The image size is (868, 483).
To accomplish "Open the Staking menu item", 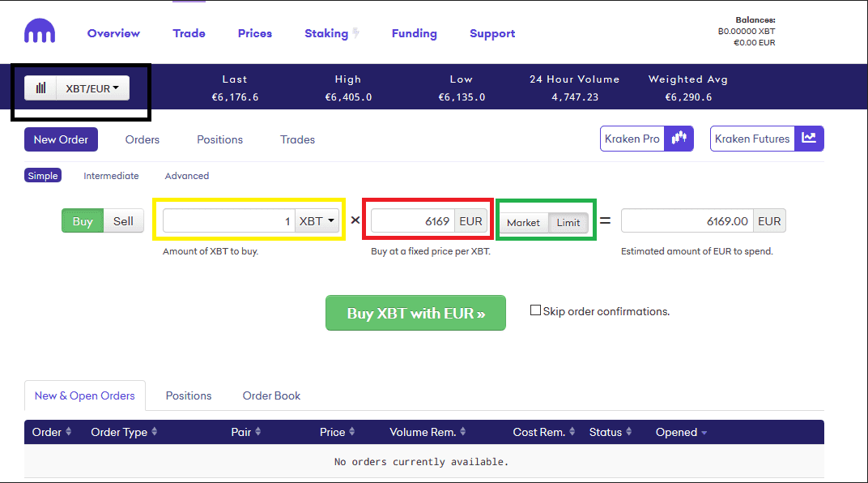I will [x=326, y=33].
